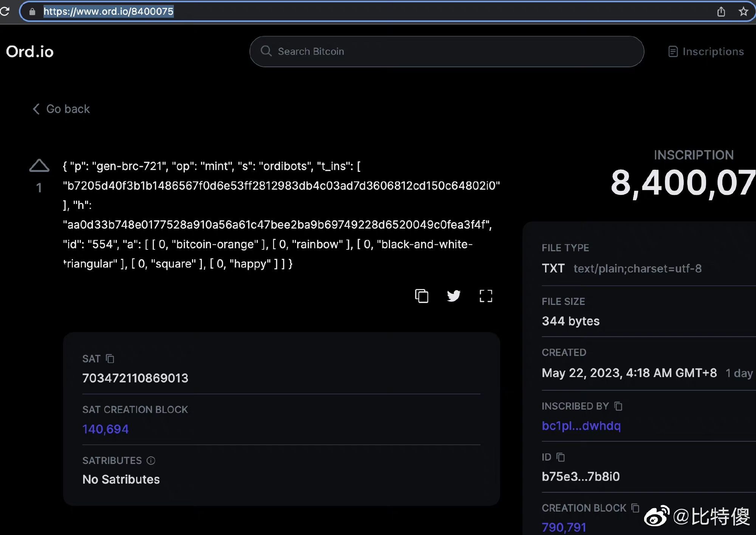Copy the inscription ID
This screenshot has width=756, height=535.
click(561, 457)
